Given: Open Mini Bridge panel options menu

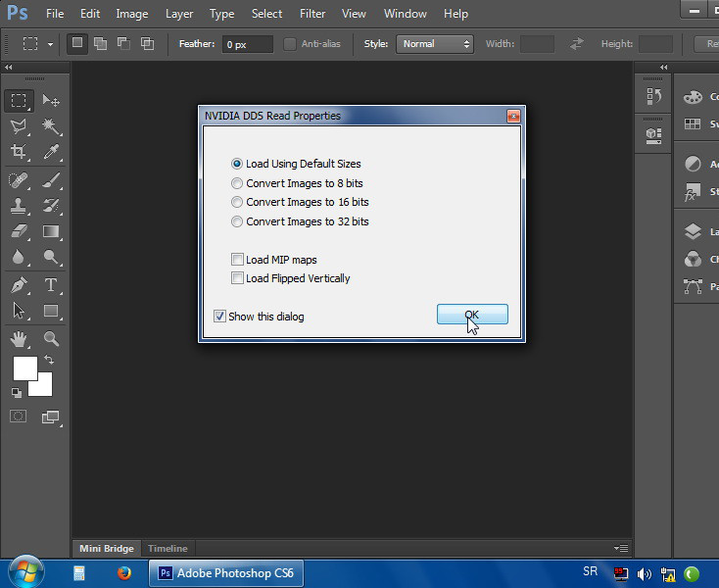Looking at the screenshot, I should [x=621, y=548].
